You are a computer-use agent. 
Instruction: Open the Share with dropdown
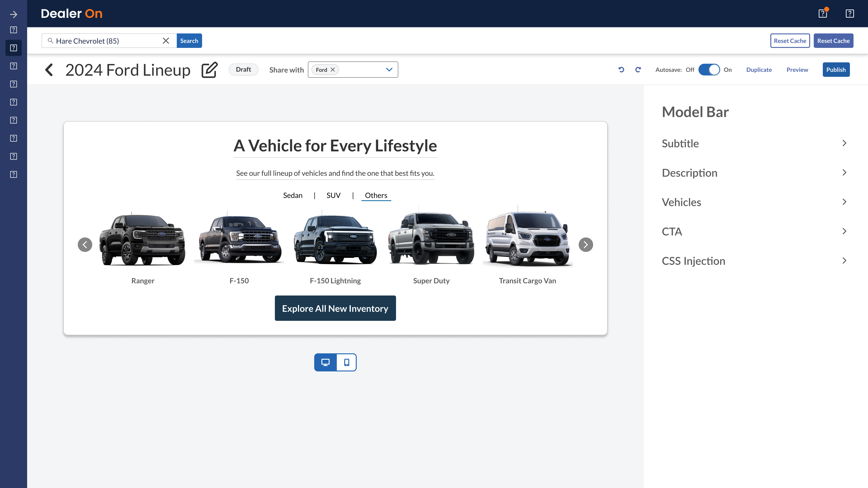(389, 70)
